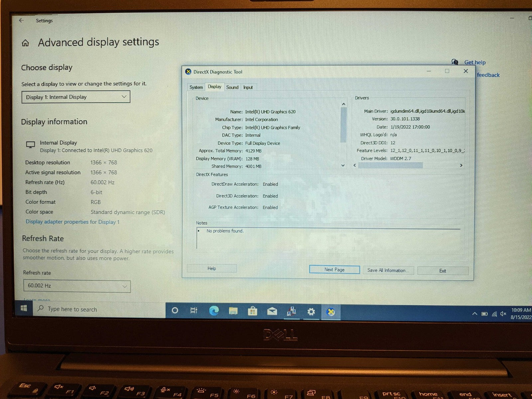Click the 4129 MB Approx. Total Memory value
This screenshot has height=399, width=532.
(253, 151)
